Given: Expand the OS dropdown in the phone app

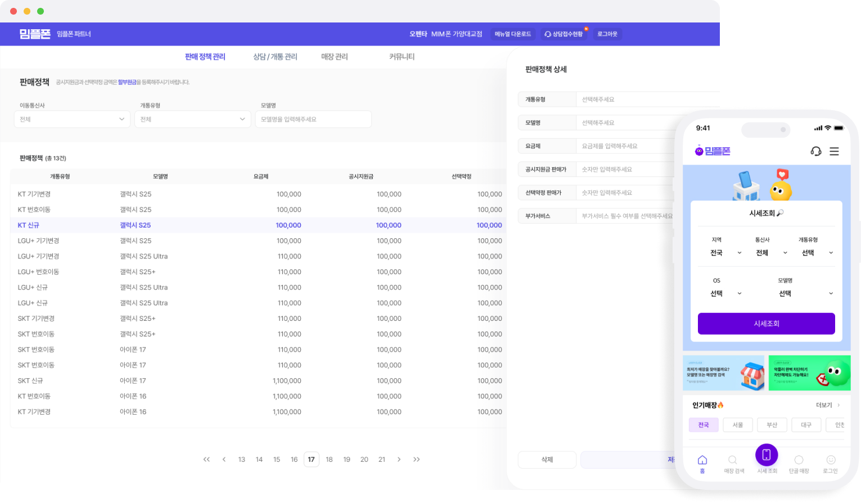Looking at the screenshot, I should (725, 293).
